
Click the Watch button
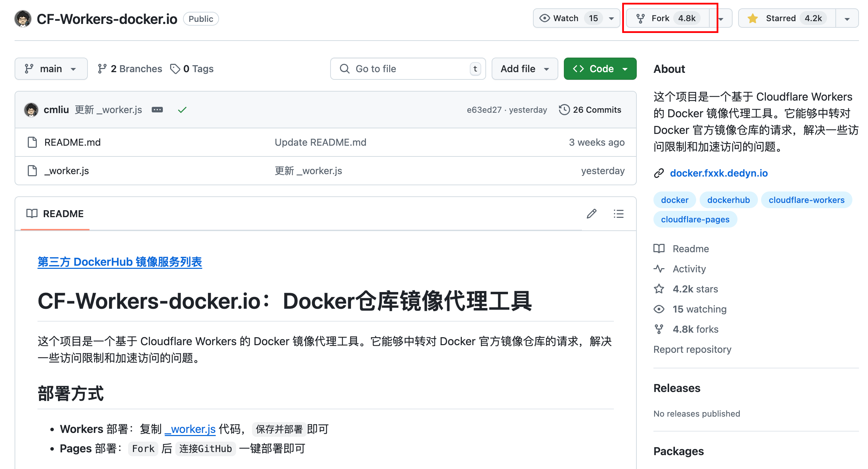point(576,18)
